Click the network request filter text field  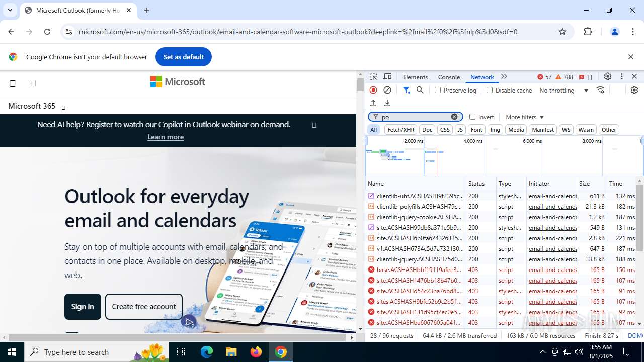point(415,117)
